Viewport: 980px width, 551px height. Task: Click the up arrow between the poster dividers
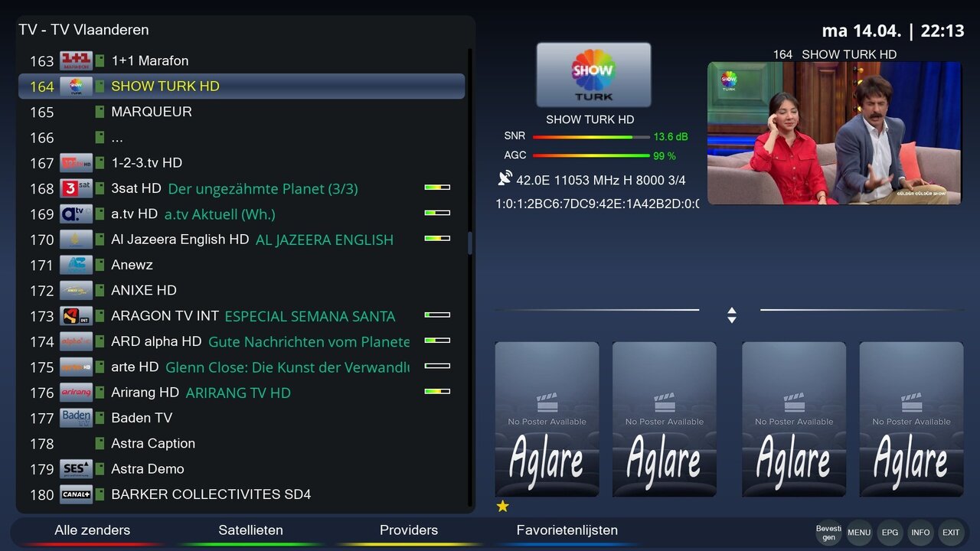point(732,310)
